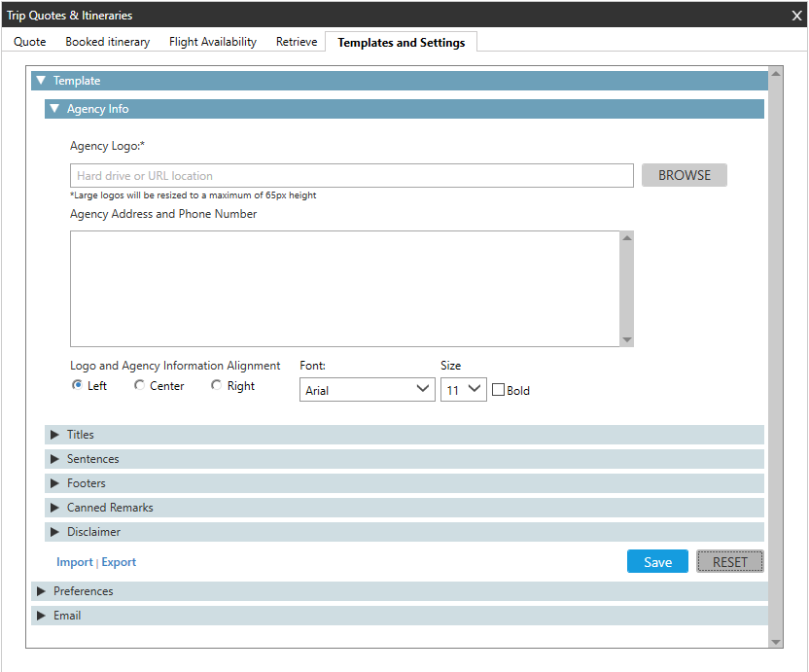
Task: Open the Arial font dropdown
Action: (367, 390)
